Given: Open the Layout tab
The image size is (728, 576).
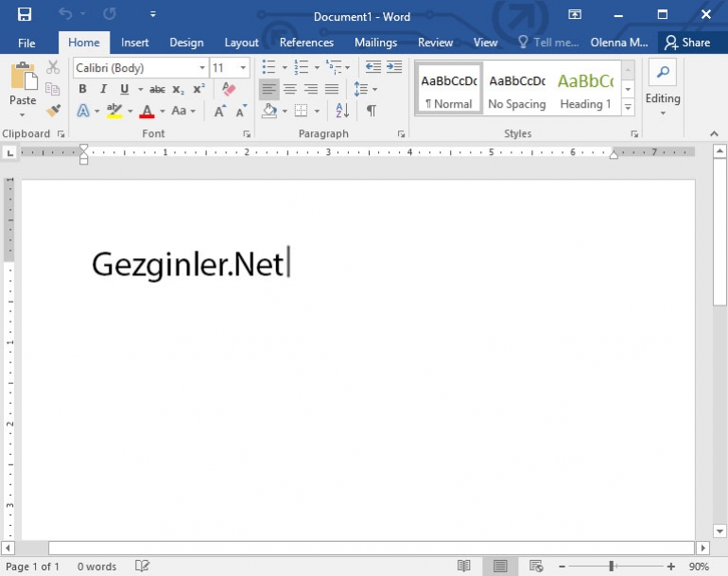Looking at the screenshot, I should point(241,43).
